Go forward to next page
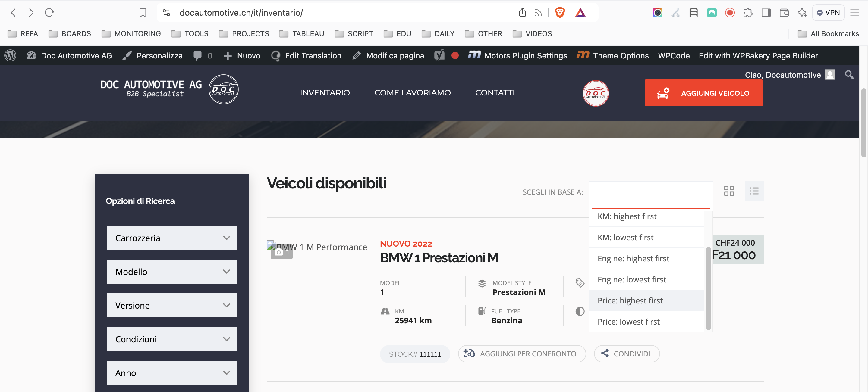 pos(31,13)
